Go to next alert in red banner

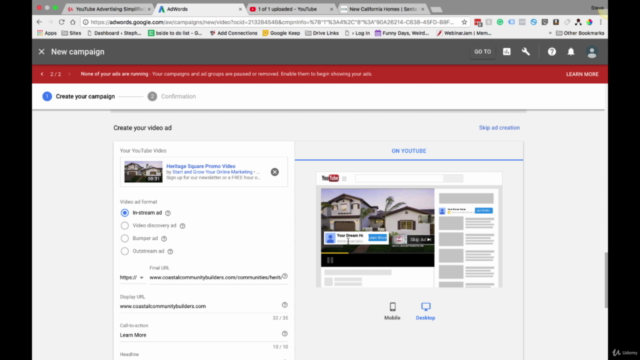tap(69, 74)
